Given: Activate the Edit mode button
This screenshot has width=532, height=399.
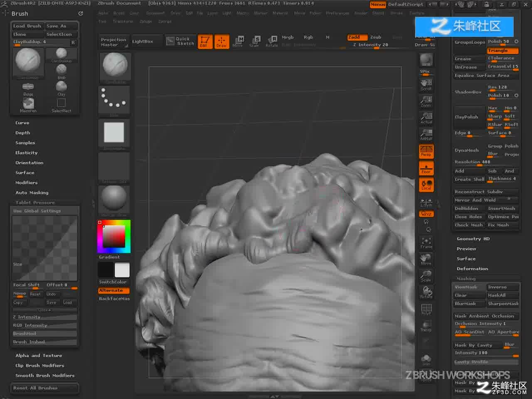Looking at the screenshot, I should 204,42.
